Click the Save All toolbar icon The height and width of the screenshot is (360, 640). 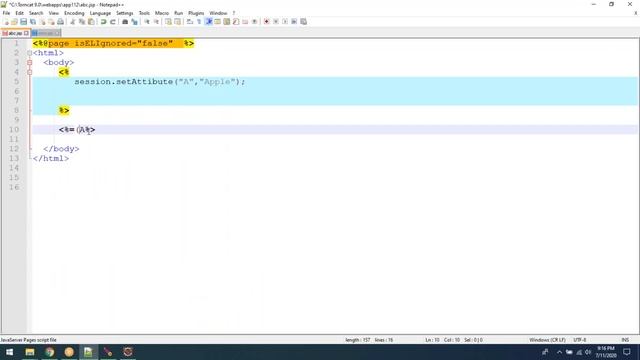(x=33, y=22)
